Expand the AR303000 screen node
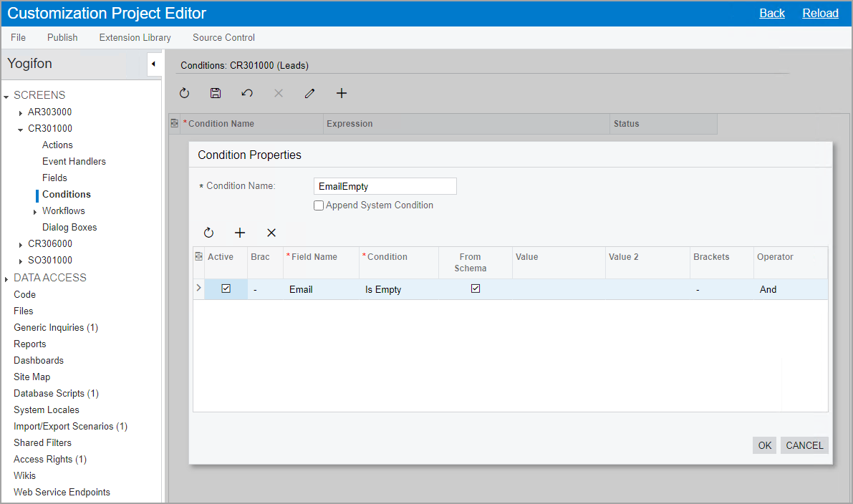Viewport: 853px width, 504px height. 21,112
